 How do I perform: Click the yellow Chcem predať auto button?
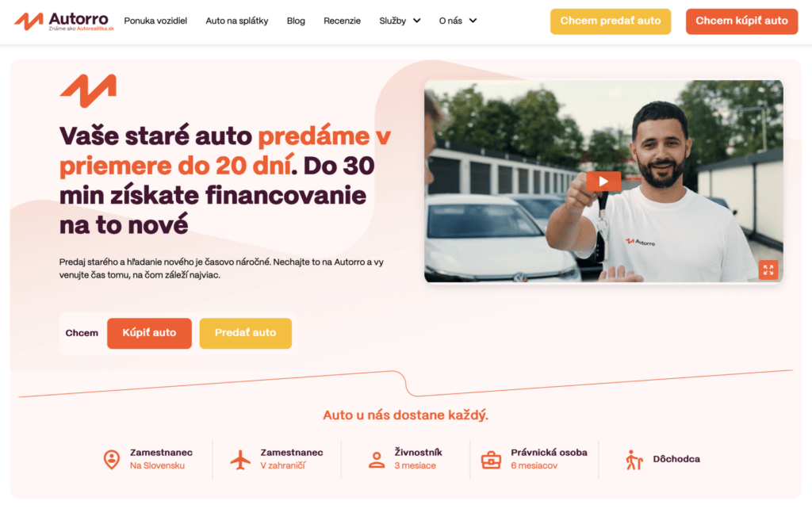(611, 21)
